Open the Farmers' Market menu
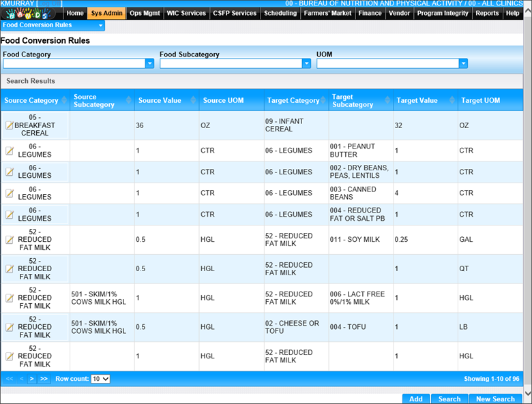 coord(327,13)
